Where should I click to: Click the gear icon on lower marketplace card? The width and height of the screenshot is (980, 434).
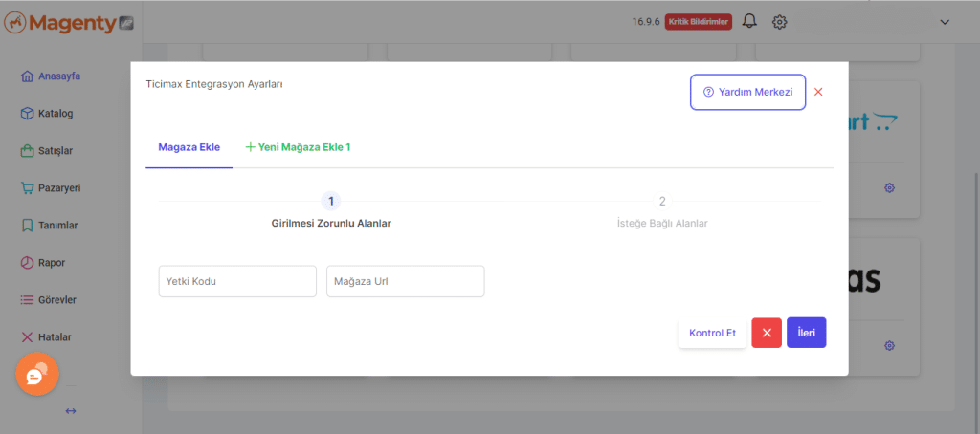click(x=890, y=345)
